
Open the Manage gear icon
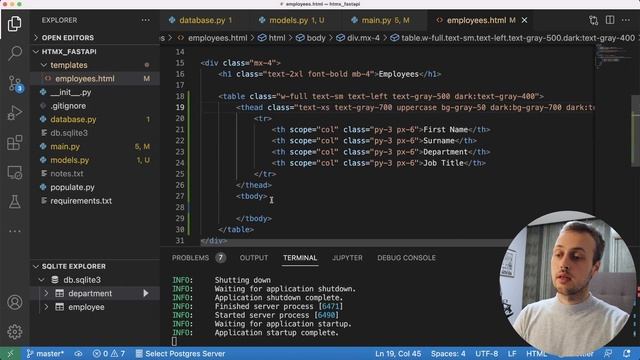pyautogui.click(x=15, y=331)
